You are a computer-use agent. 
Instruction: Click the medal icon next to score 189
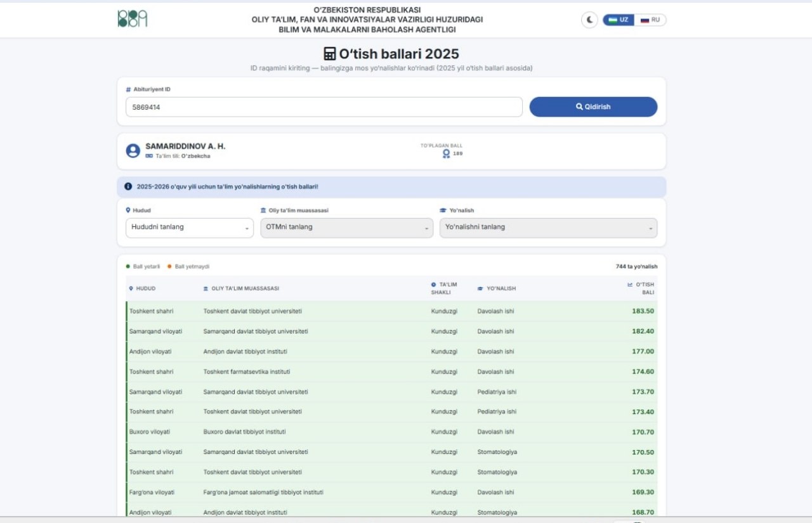click(446, 153)
